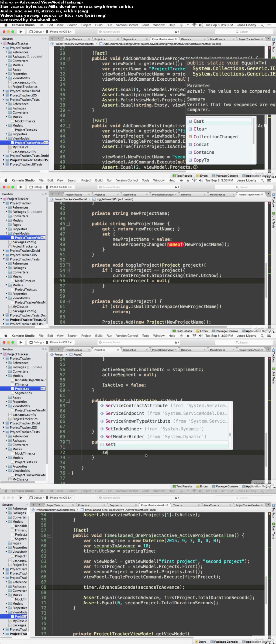Open the toggleProject breadcrumb member dropdown
The height and width of the screenshot is (644, 276).
pos(113,199)
